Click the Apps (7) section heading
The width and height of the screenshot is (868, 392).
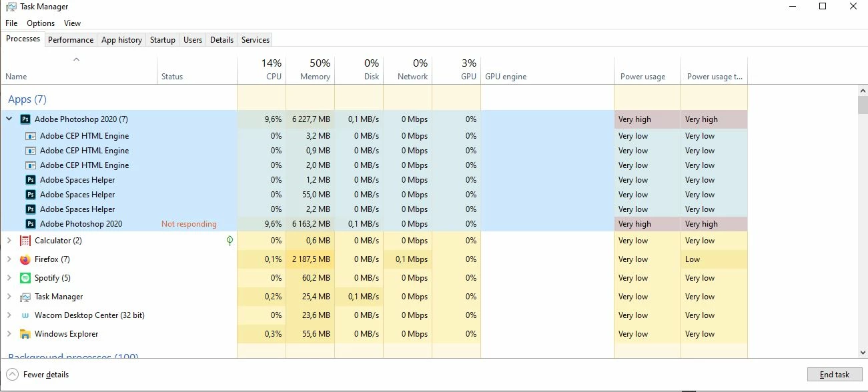pos(27,99)
